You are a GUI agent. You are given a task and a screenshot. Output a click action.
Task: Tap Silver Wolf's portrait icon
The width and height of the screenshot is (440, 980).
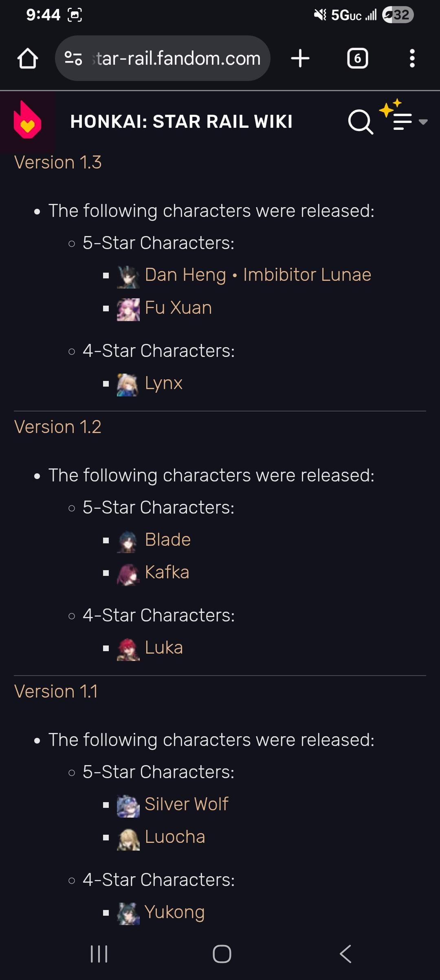point(128,806)
